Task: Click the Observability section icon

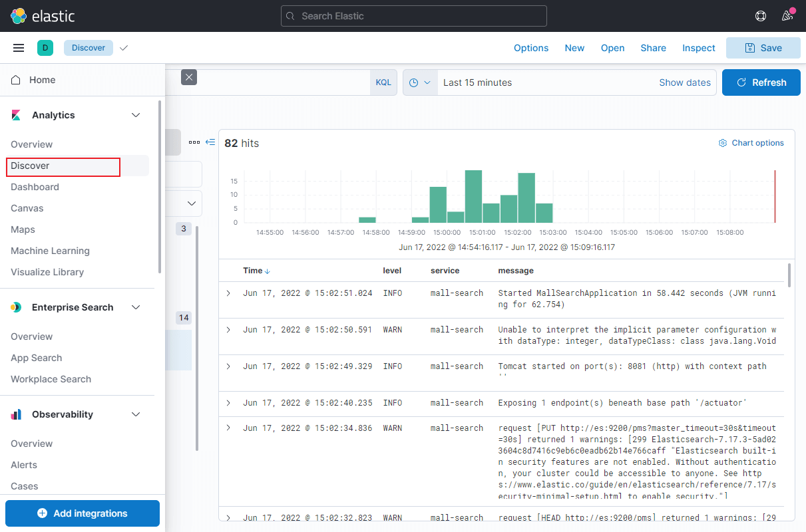Action: 17,414
